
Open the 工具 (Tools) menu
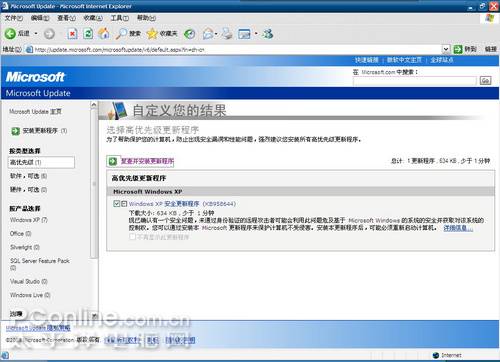[120, 18]
